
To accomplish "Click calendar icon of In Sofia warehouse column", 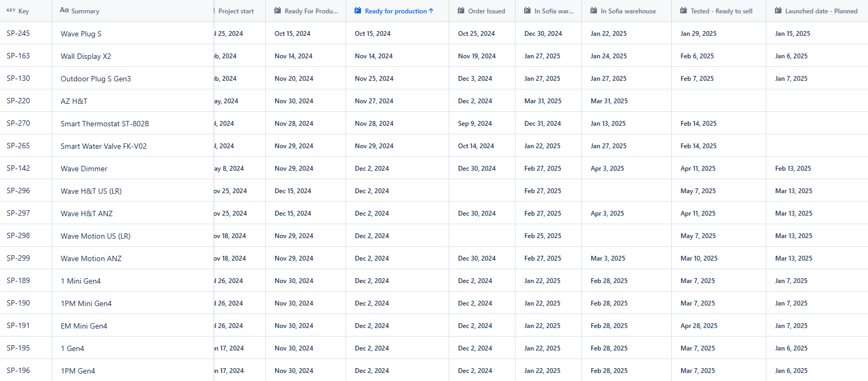I will point(594,10).
